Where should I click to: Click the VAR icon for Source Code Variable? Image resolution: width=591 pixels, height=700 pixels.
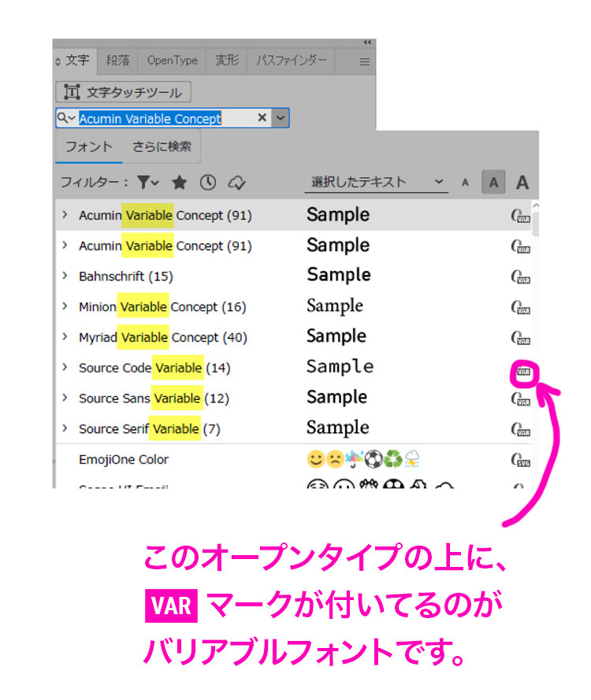point(523,372)
